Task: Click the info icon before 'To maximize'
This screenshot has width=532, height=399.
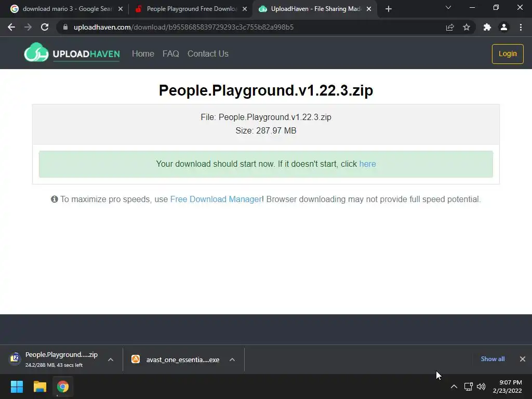Action: (54, 199)
